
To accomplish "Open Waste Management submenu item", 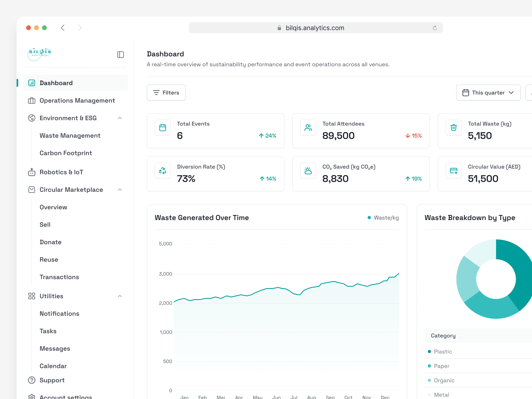I will pyautogui.click(x=70, y=136).
